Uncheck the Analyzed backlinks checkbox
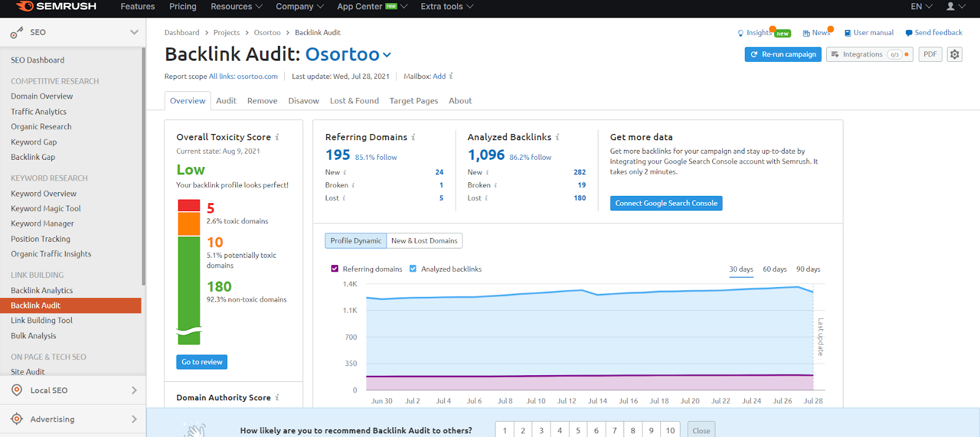The image size is (980, 437). point(413,269)
